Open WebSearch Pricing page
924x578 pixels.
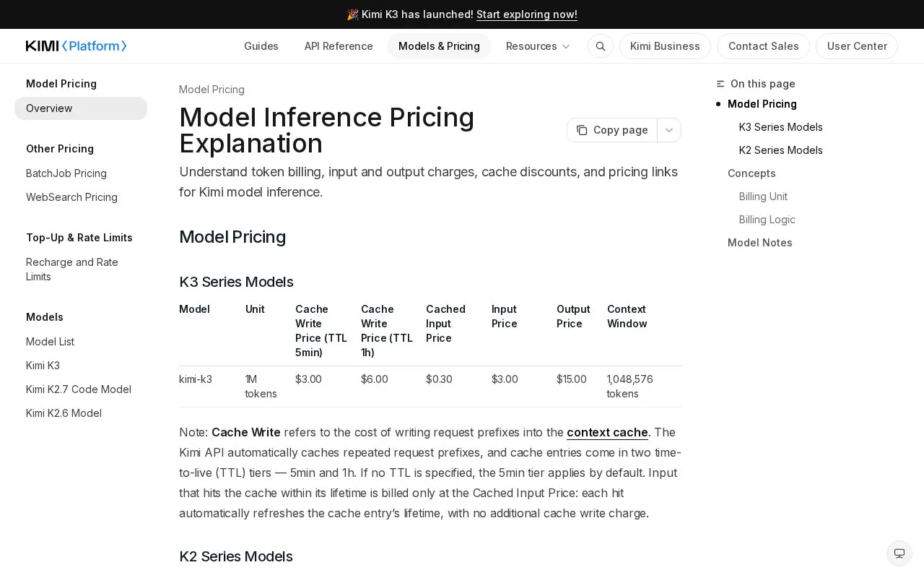point(71,197)
